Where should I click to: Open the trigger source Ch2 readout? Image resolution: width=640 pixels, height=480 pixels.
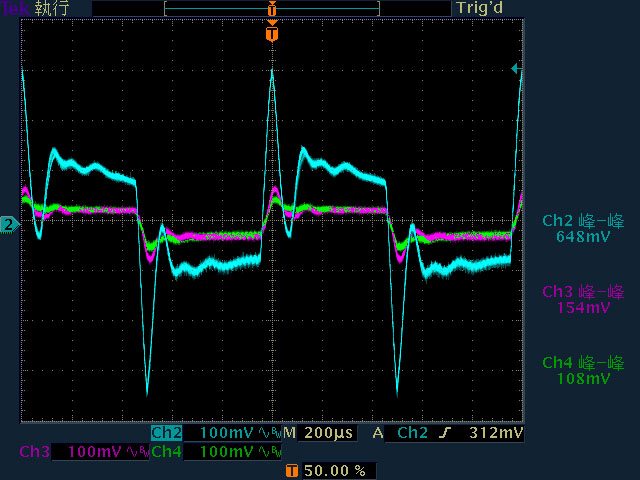coord(414,433)
